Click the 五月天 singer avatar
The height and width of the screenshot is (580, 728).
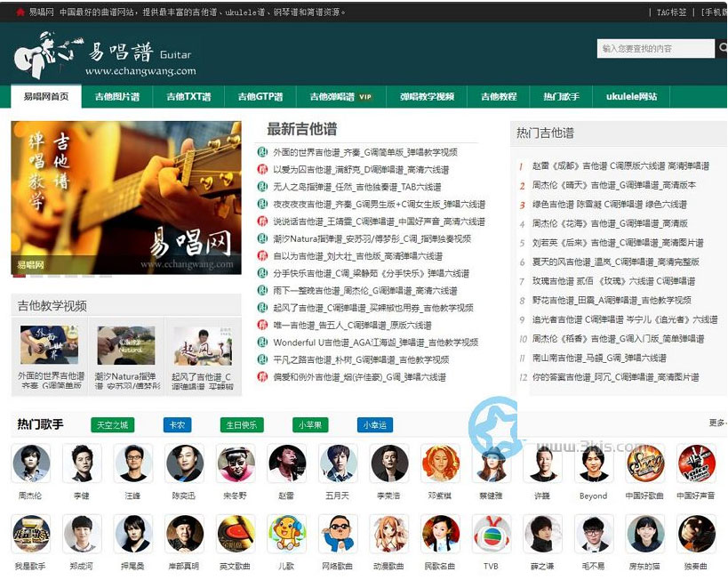point(338,463)
